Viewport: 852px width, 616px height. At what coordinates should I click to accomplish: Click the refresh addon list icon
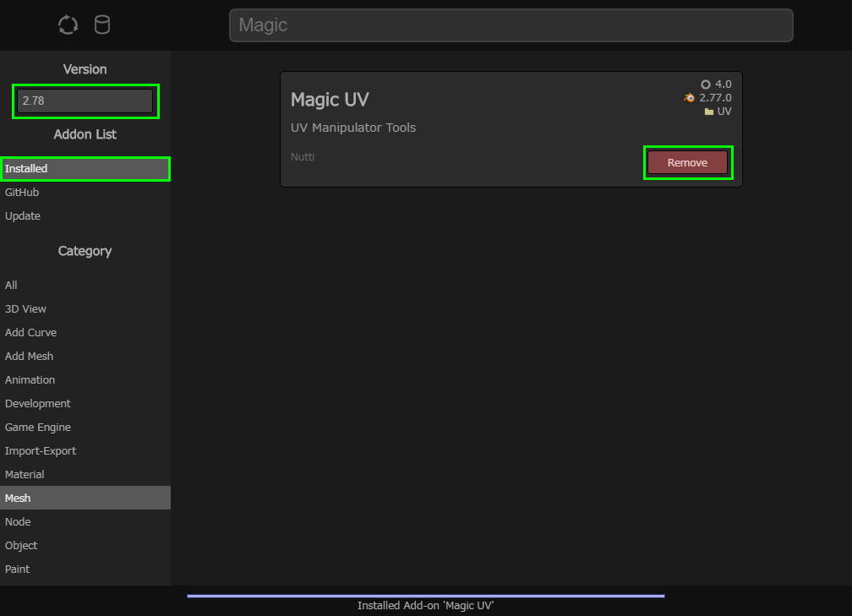[x=68, y=25]
